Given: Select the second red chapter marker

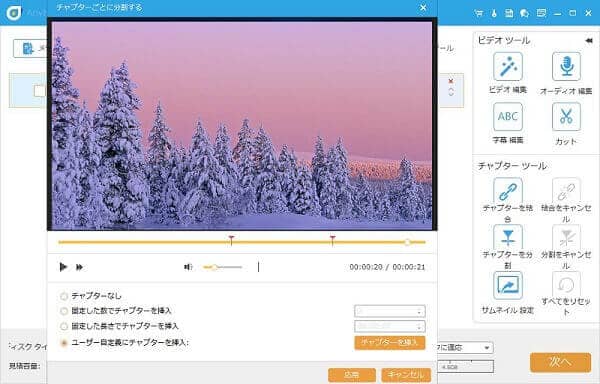Looking at the screenshot, I should coord(333,240).
